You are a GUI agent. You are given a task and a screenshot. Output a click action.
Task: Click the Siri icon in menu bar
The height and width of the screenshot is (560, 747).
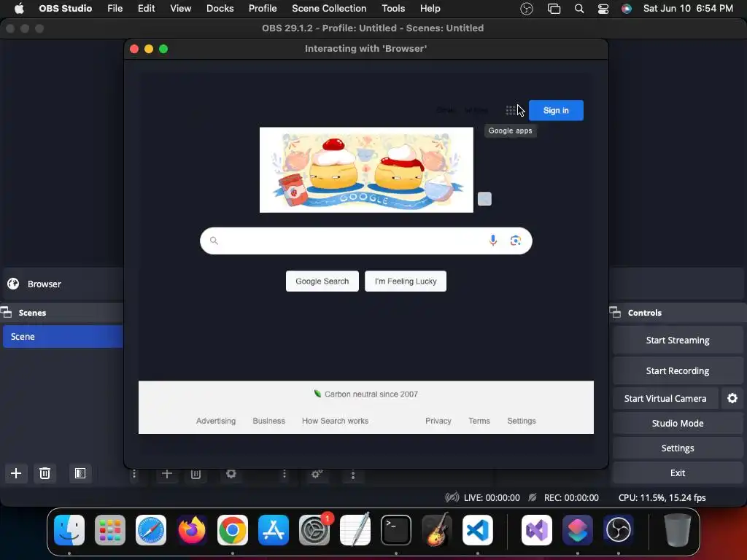[x=627, y=9]
